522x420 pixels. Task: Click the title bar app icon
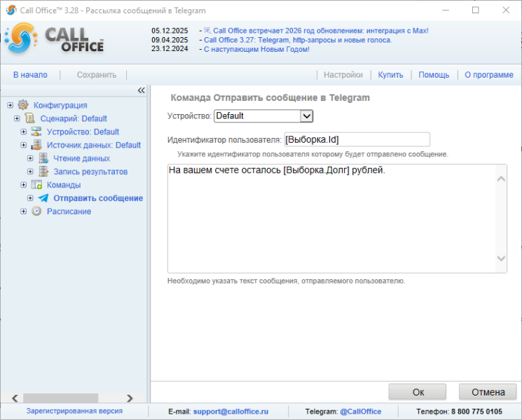coord(11,10)
